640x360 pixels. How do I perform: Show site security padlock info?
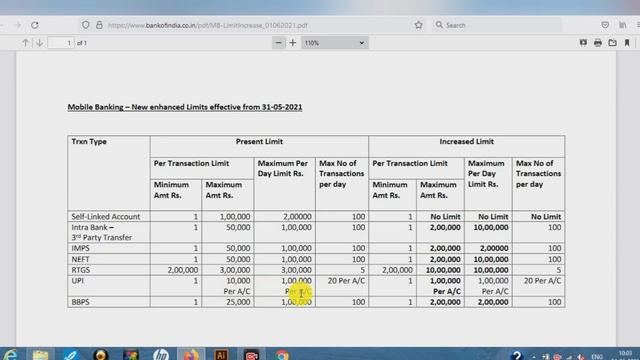tap(99, 25)
